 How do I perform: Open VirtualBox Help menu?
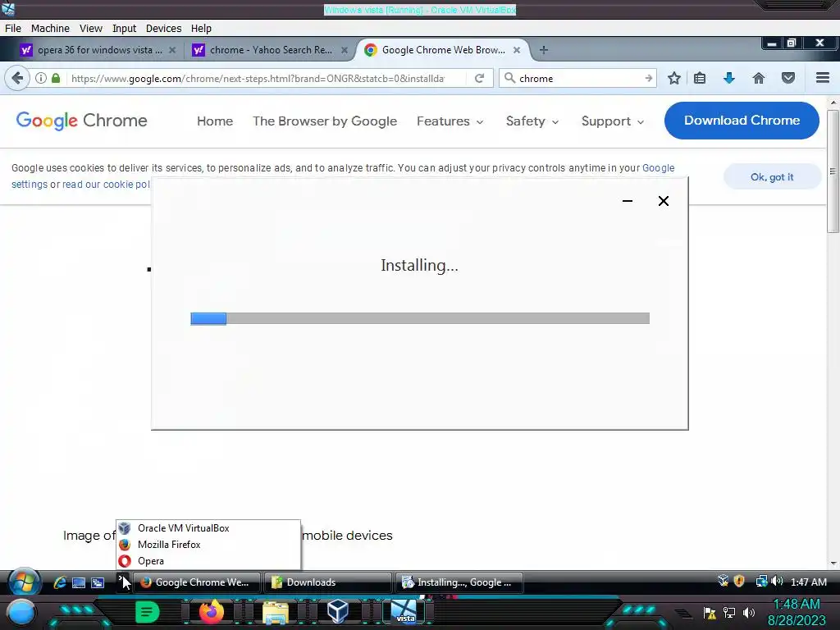[x=201, y=29]
